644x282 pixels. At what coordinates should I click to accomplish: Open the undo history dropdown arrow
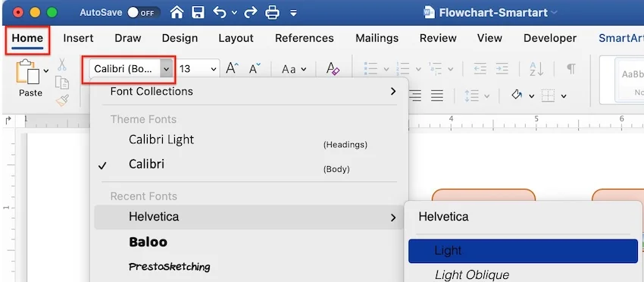235,13
